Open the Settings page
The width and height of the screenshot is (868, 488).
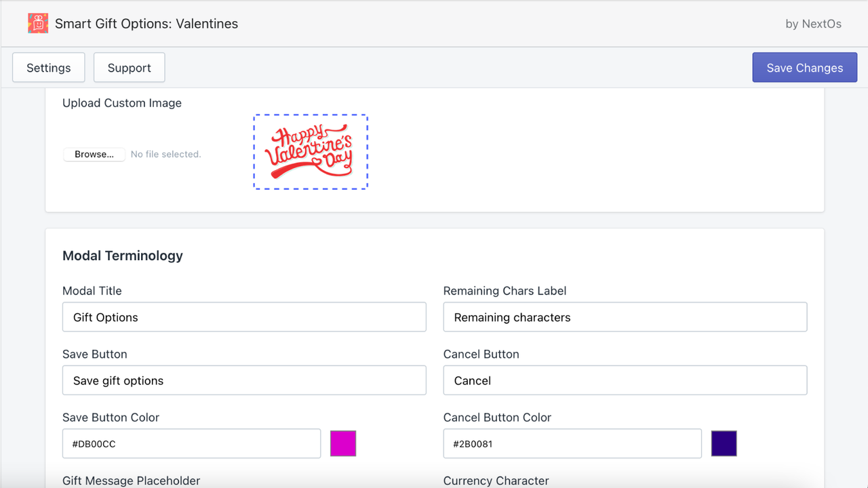tap(47, 67)
